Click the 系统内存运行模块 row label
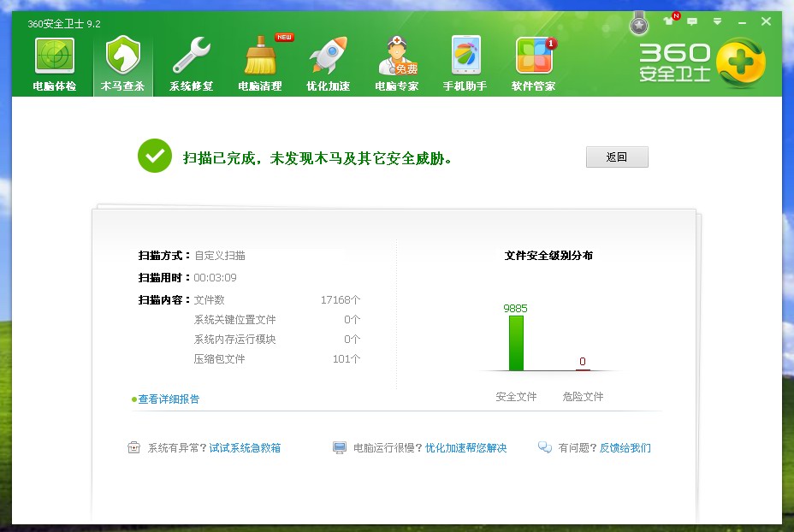The image size is (794, 532). [235, 340]
